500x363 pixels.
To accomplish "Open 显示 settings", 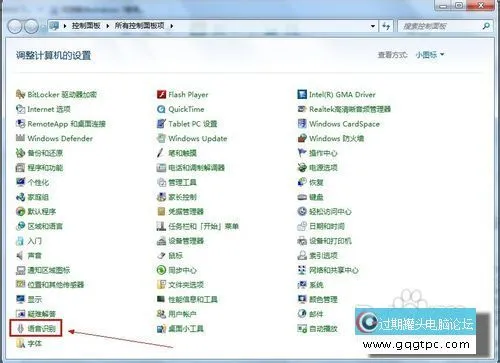I will click(29, 299).
